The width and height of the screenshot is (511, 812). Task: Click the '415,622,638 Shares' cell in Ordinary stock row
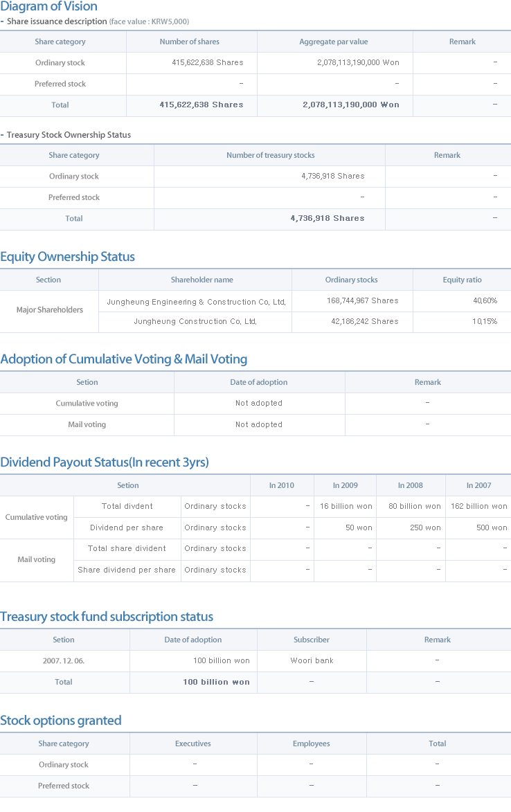[208, 63]
